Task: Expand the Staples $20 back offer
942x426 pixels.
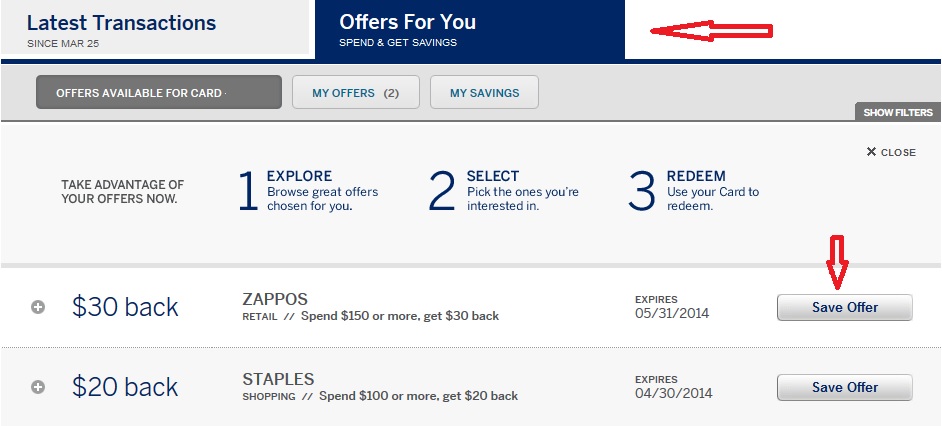Action: (x=38, y=387)
